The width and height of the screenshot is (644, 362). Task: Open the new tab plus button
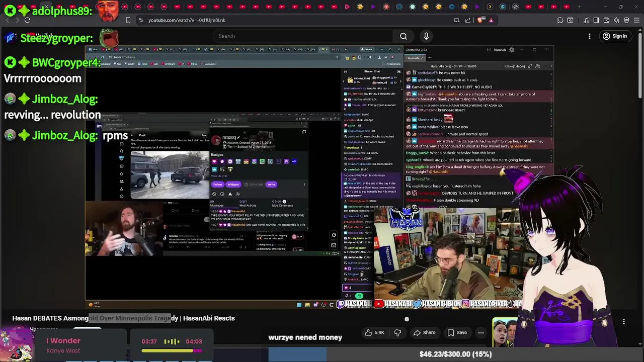click(x=579, y=7)
